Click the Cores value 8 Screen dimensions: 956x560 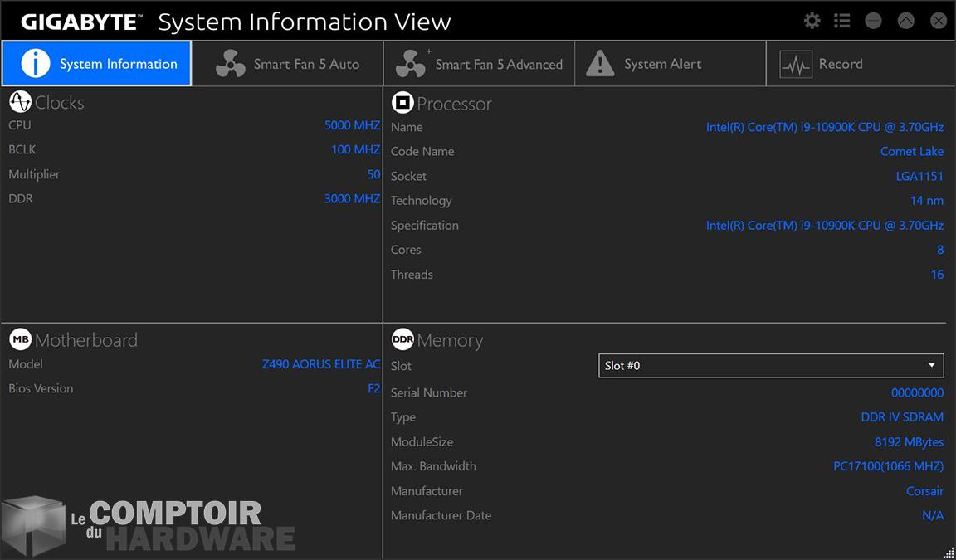click(940, 250)
